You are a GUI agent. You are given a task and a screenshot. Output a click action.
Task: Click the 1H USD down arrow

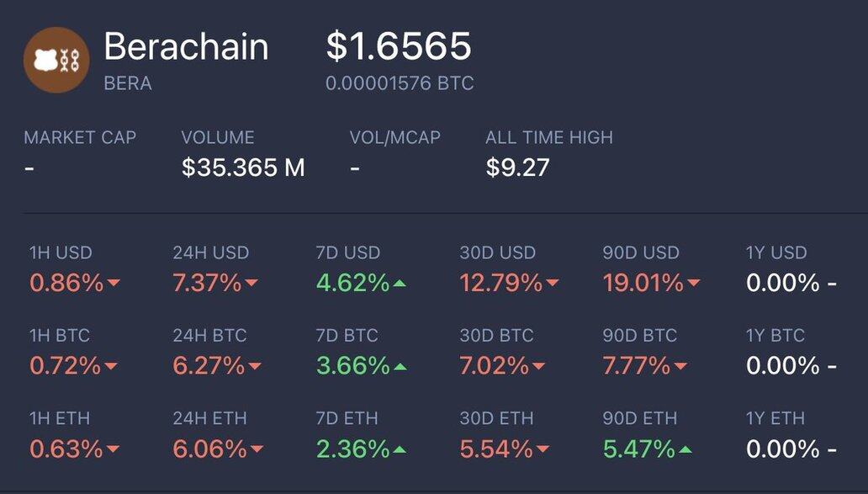113,284
